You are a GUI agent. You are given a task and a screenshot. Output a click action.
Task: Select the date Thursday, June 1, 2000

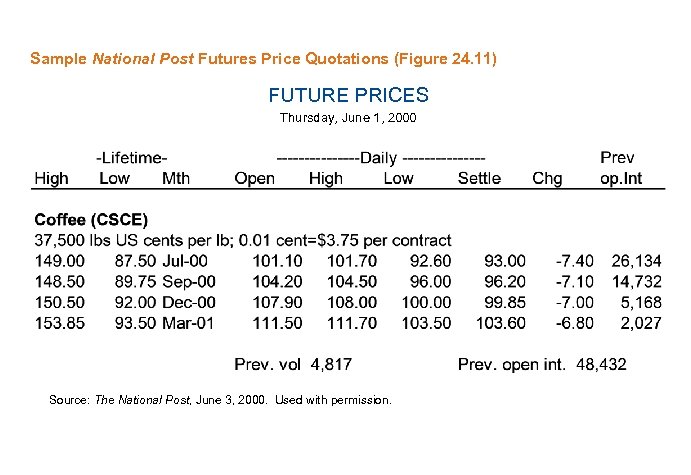pos(348,118)
